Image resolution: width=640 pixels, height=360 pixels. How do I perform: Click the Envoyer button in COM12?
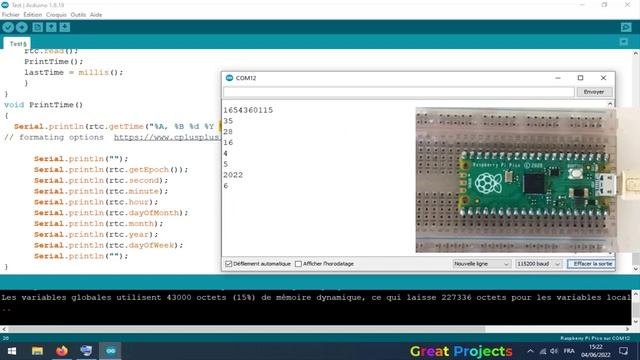click(x=593, y=92)
